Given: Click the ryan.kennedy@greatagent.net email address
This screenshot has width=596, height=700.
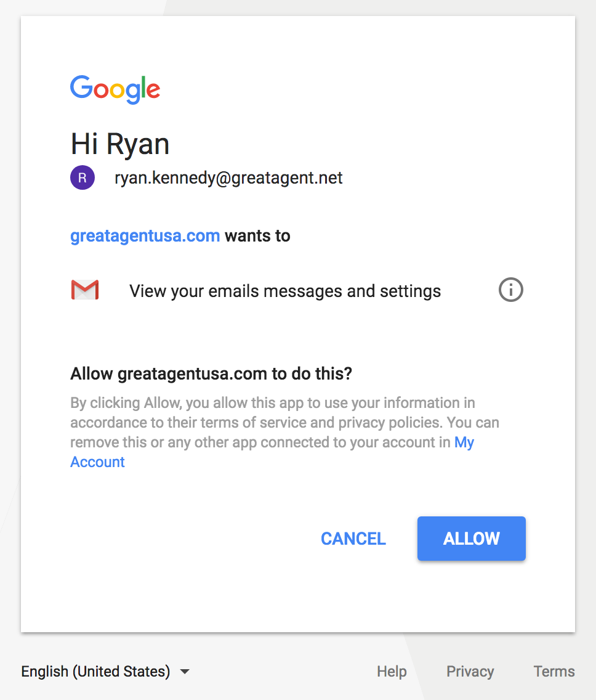Looking at the screenshot, I should [x=228, y=178].
